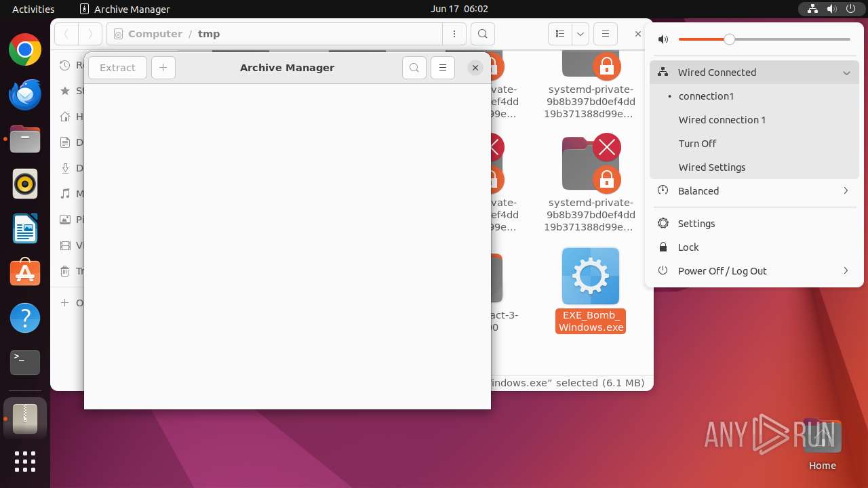
Task: Launch LibreOffice Writer from the dock
Action: coord(25,228)
